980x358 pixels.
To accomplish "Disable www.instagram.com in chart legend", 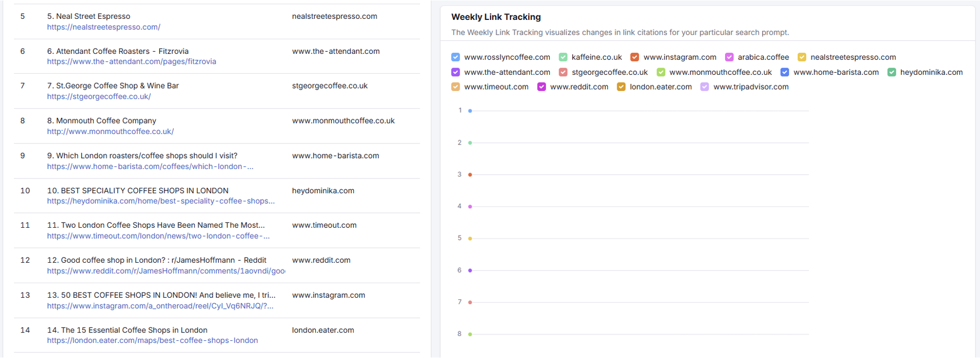I will pyautogui.click(x=634, y=57).
